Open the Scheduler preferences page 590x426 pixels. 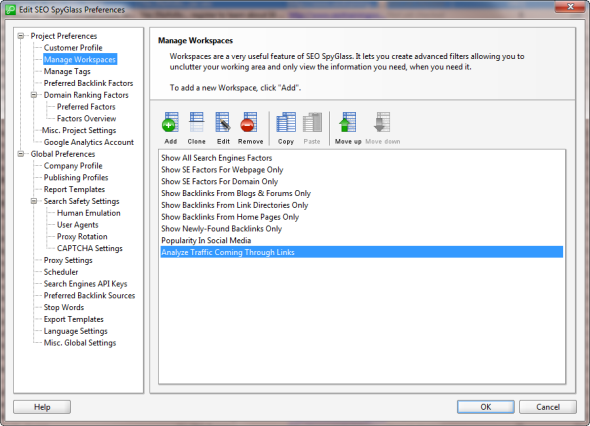tap(61, 272)
